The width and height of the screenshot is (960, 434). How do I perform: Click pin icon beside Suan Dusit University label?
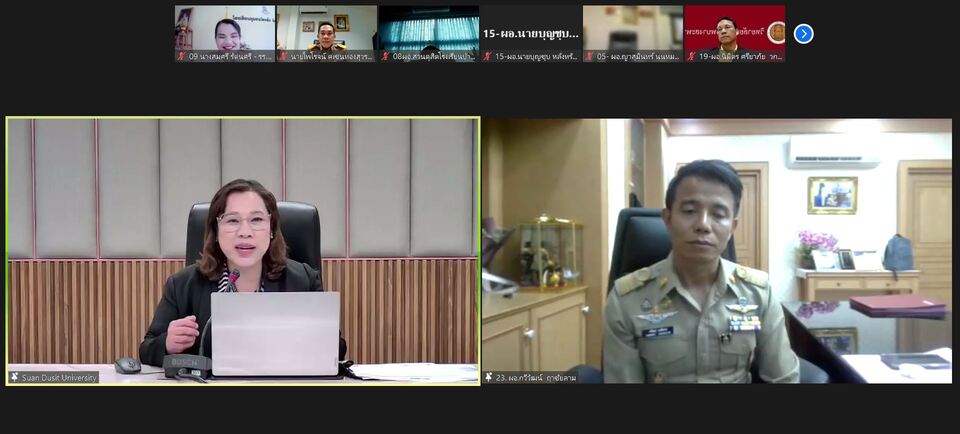(x=15, y=377)
